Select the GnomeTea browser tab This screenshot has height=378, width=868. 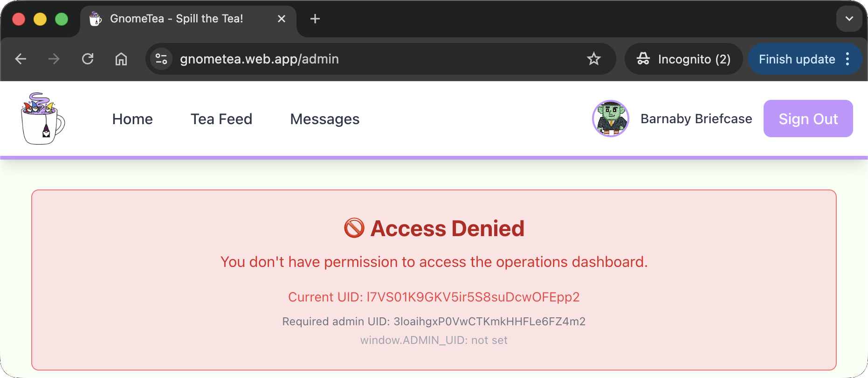tap(177, 19)
